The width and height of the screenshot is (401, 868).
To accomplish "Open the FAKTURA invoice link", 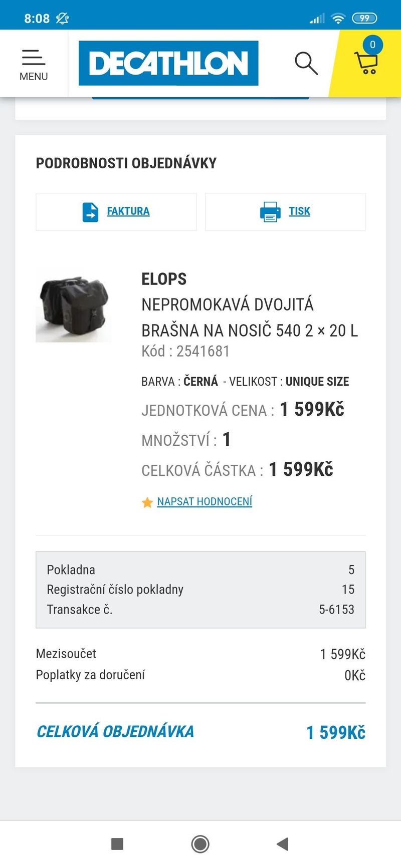I will [128, 211].
